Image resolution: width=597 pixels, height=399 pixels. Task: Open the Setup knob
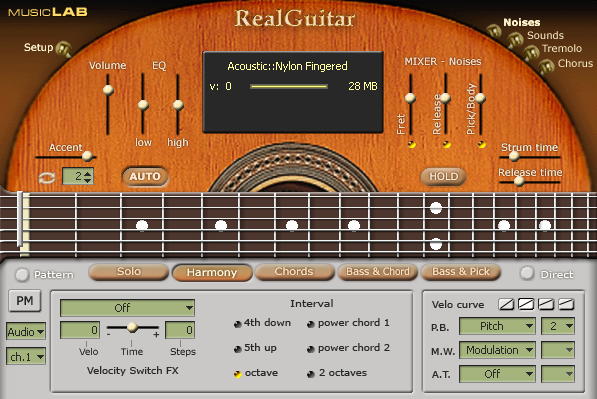tap(63, 49)
